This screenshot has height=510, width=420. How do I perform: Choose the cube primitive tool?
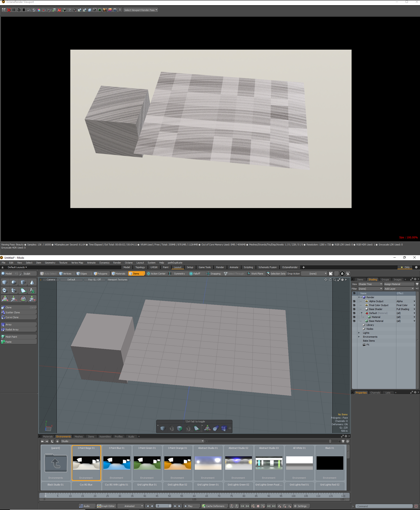pyautogui.click(x=5, y=282)
